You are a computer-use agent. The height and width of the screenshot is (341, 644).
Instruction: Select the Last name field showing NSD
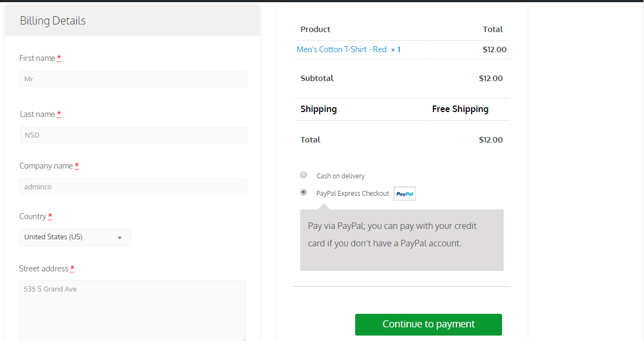pyautogui.click(x=133, y=134)
